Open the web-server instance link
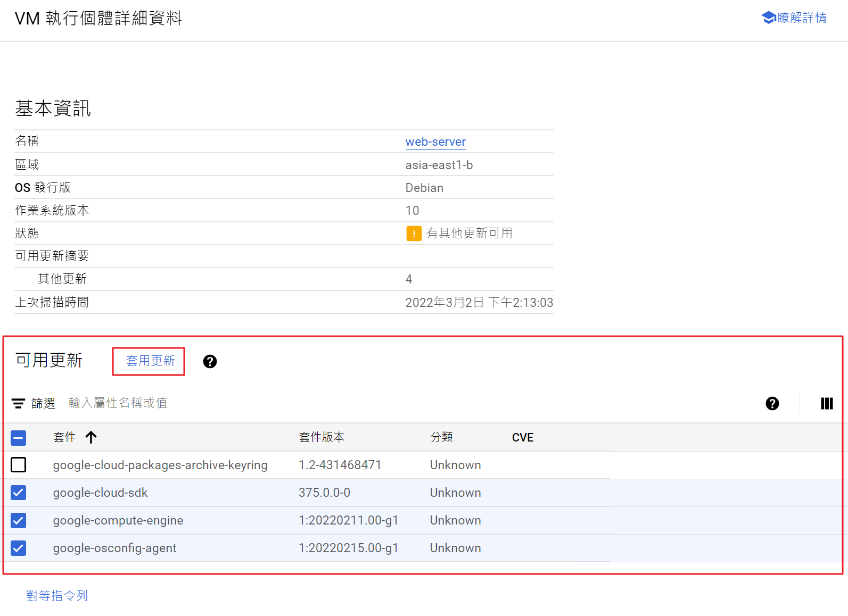848x616 pixels. (x=435, y=142)
